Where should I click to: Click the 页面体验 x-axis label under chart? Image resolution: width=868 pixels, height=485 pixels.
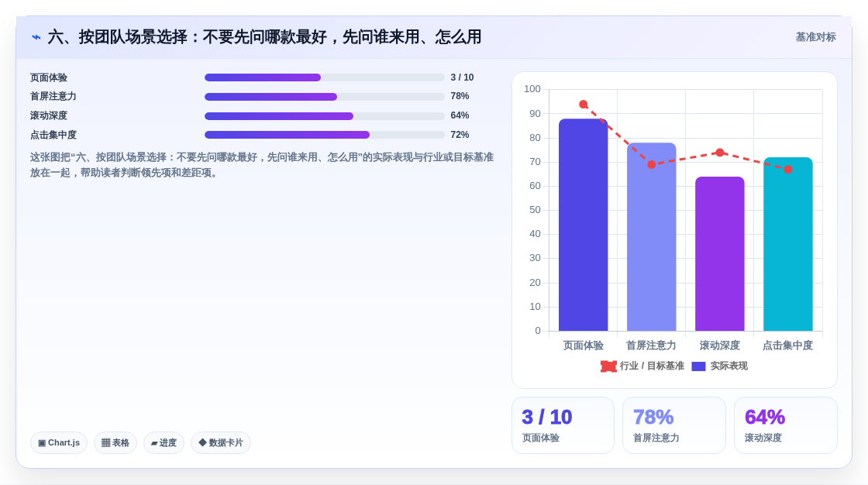click(584, 346)
